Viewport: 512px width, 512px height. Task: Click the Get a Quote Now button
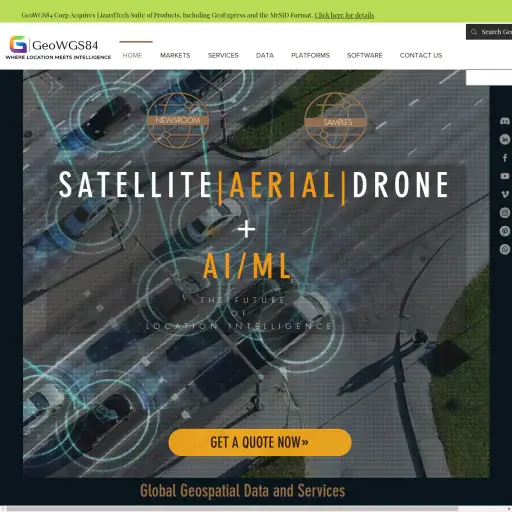pyautogui.click(x=260, y=442)
